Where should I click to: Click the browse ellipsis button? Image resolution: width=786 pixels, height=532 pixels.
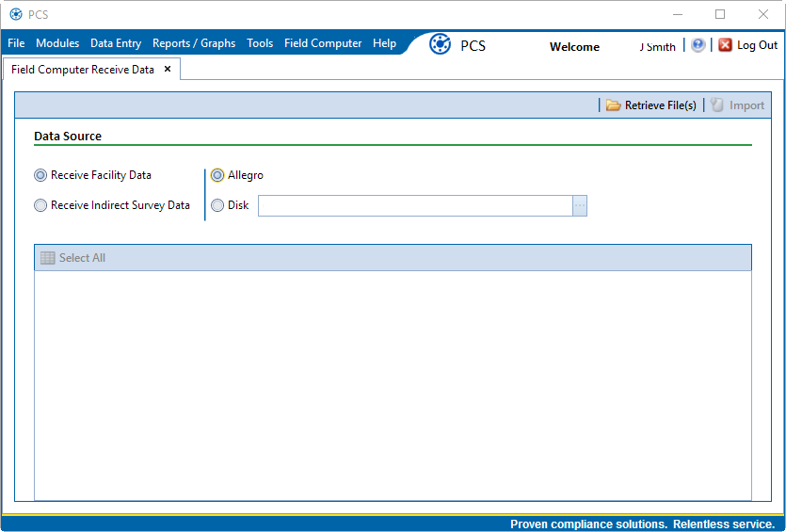[x=580, y=205]
